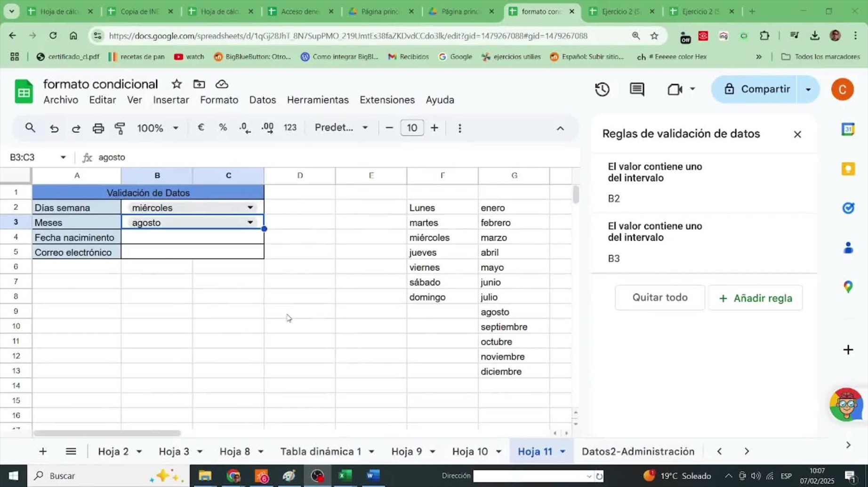Open the Datos menu
Viewport: 868px width, 487px height.
[x=262, y=100]
